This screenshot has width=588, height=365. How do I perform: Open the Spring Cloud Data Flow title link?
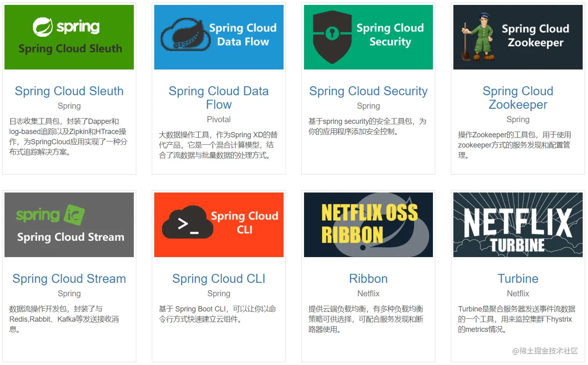pos(219,98)
